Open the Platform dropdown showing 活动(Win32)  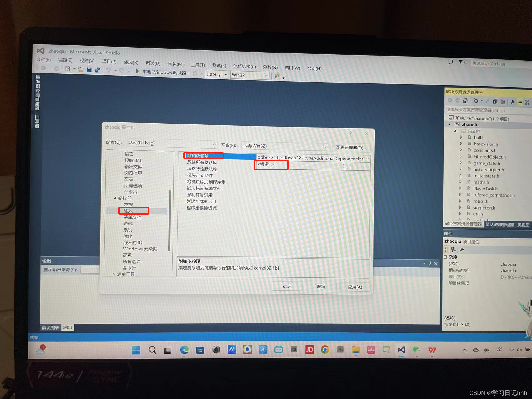pyautogui.click(x=284, y=146)
